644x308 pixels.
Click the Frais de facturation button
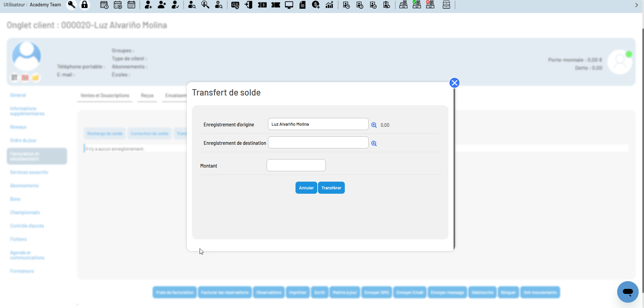175,292
